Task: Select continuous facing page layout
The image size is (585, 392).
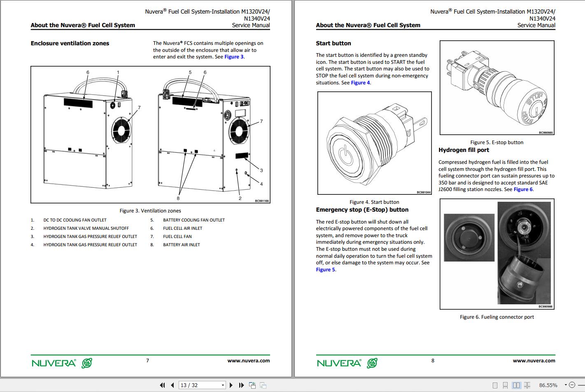Action: [x=527, y=385]
